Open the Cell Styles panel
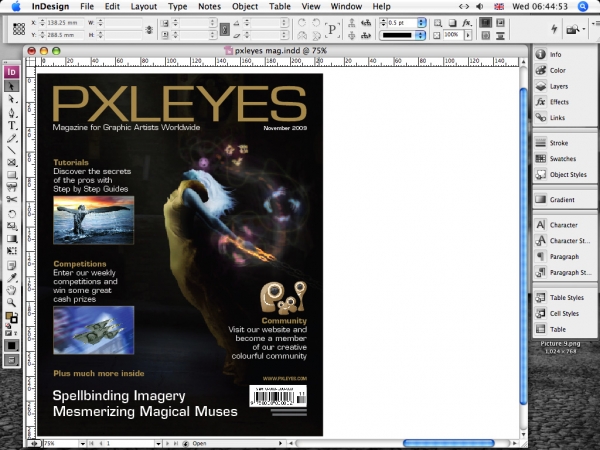 point(565,313)
